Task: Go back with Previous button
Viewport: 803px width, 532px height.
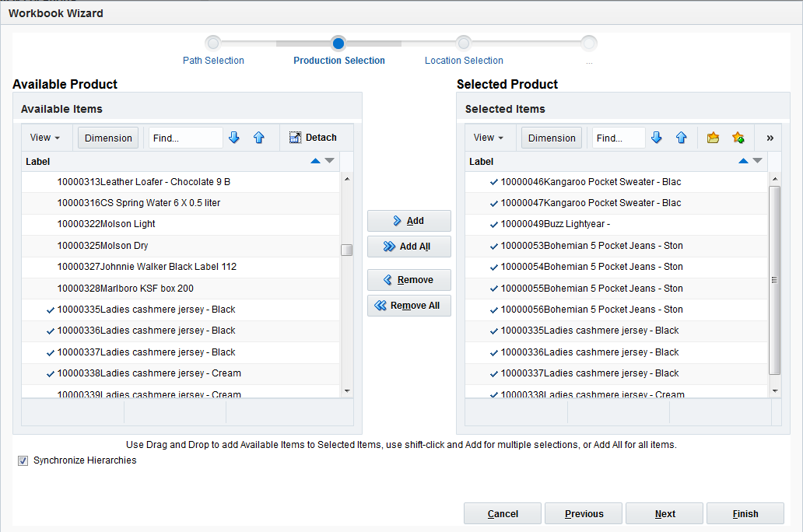Action: click(584, 513)
